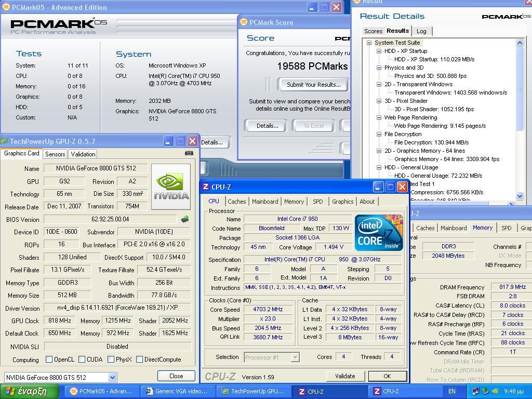532x399 pixels.
Task: Click the CPU-Z title bar Z icon
Action: [x=205, y=187]
